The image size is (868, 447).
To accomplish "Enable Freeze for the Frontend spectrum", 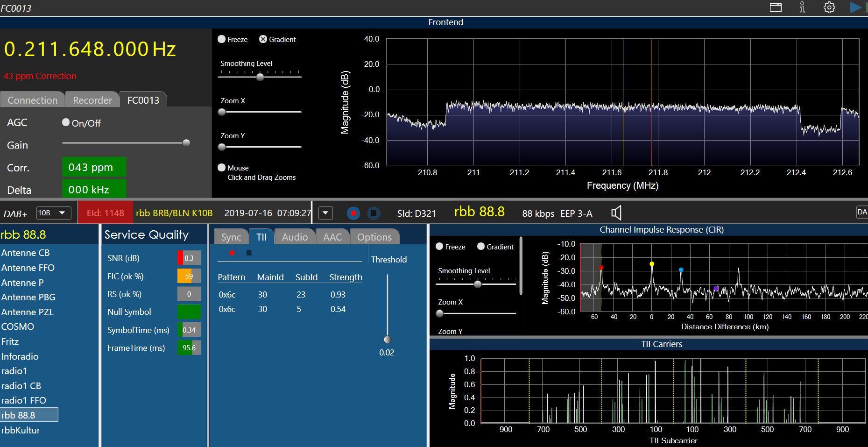I will [222, 39].
